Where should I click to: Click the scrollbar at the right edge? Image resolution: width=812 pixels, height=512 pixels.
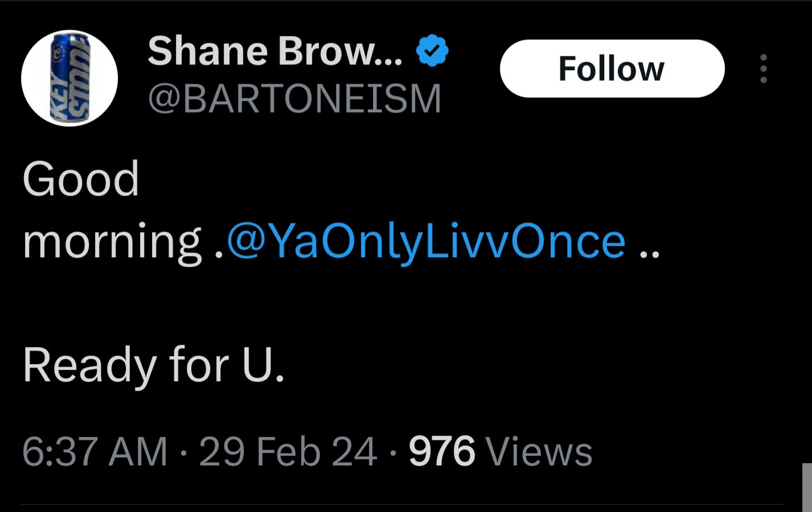(807, 486)
